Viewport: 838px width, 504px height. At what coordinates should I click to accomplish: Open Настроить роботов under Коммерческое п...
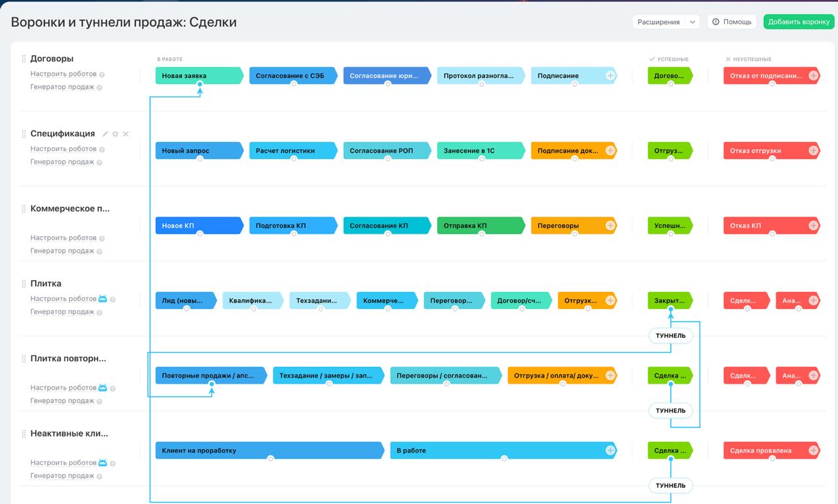click(x=64, y=238)
